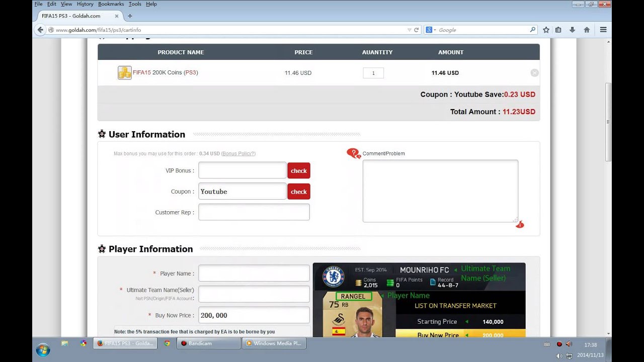The height and width of the screenshot is (362, 644).
Task: Click the Total Amount 11.23USD text
Action: [493, 112]
